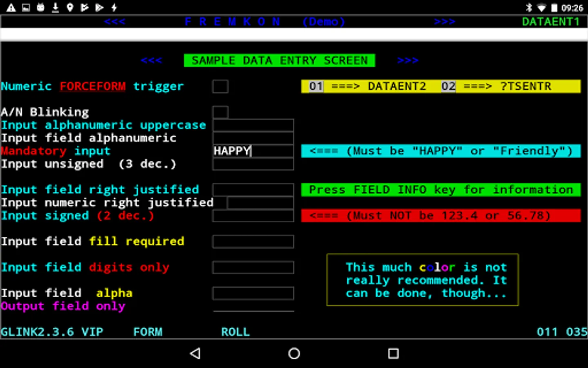Tap the Bluetooth status icon
Screen dimensions: 588x368
529,7
